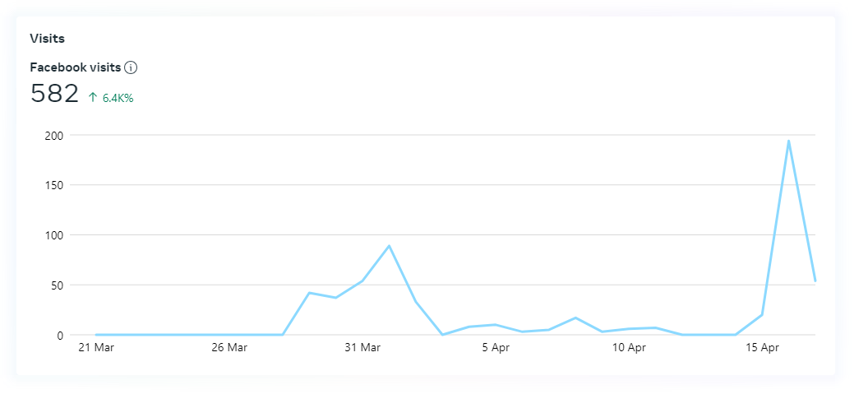868x408 pixels.
Task: Click the green upward trend arrow
Action: pos(93,97)
